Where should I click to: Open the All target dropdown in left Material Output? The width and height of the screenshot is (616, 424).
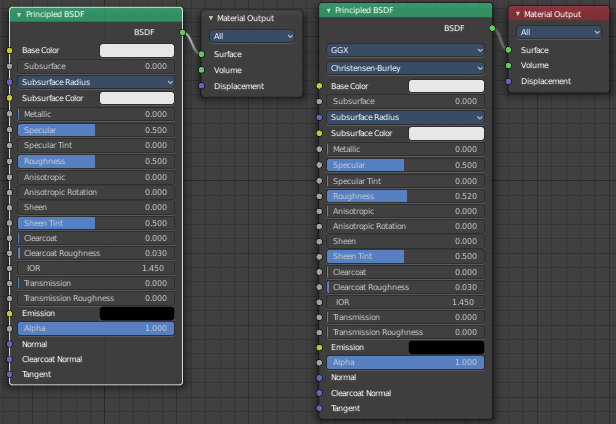[252, 36]
